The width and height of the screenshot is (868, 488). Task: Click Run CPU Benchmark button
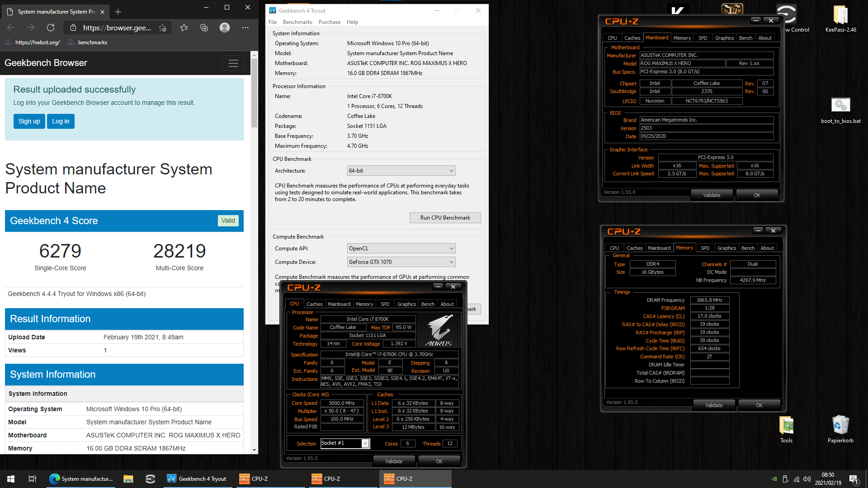[x=445, y=218]
